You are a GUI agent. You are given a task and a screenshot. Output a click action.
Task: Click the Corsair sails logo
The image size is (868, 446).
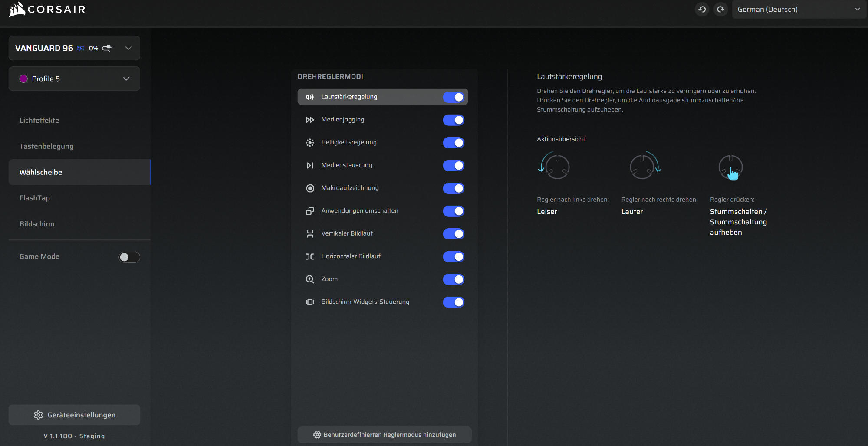click(x=17, y=9)
